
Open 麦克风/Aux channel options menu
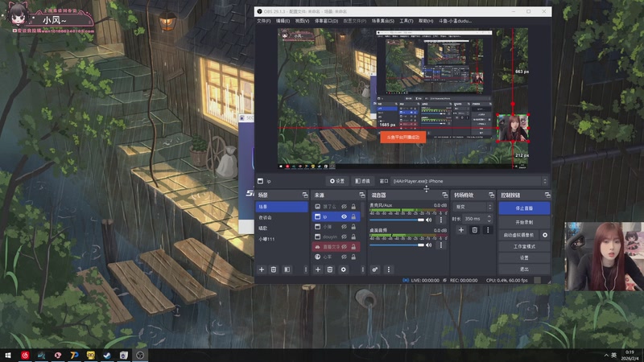[x=441, y=220]
